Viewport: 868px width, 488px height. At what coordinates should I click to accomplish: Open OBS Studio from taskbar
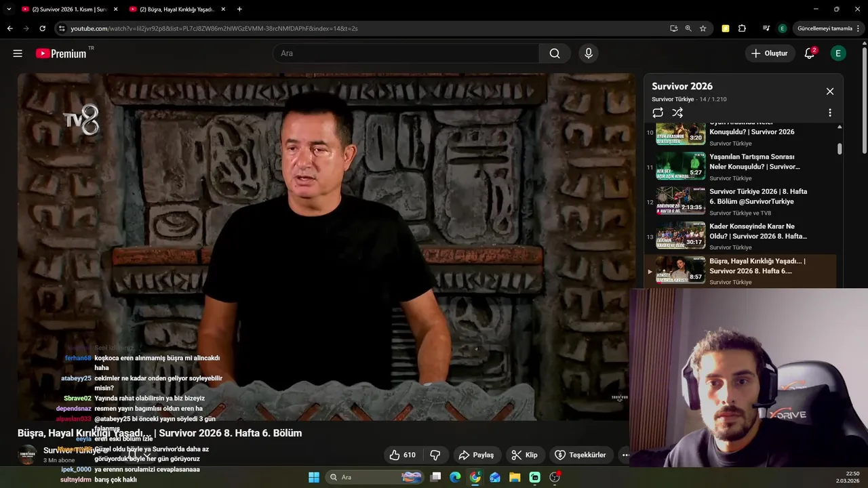coord(555,477)
